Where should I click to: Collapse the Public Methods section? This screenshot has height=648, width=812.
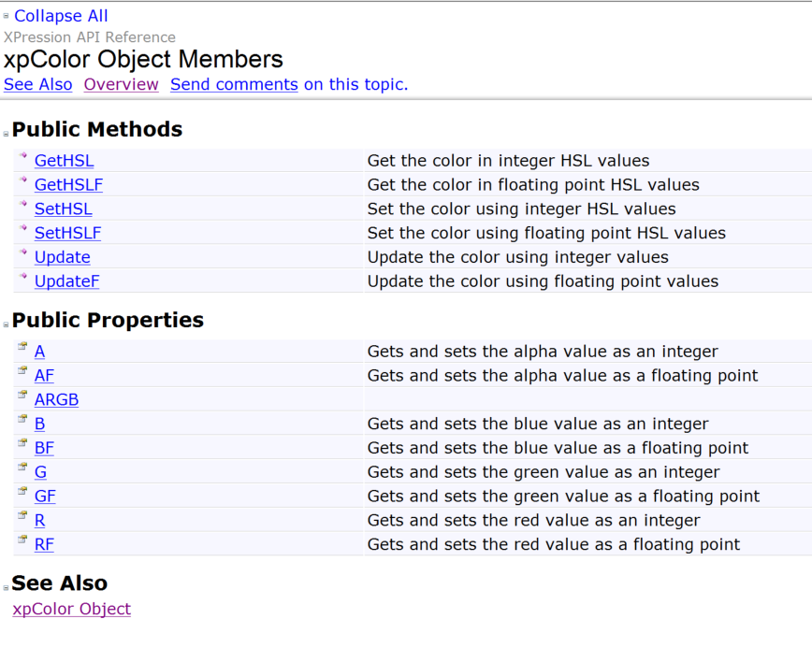[x=7, y=134]
